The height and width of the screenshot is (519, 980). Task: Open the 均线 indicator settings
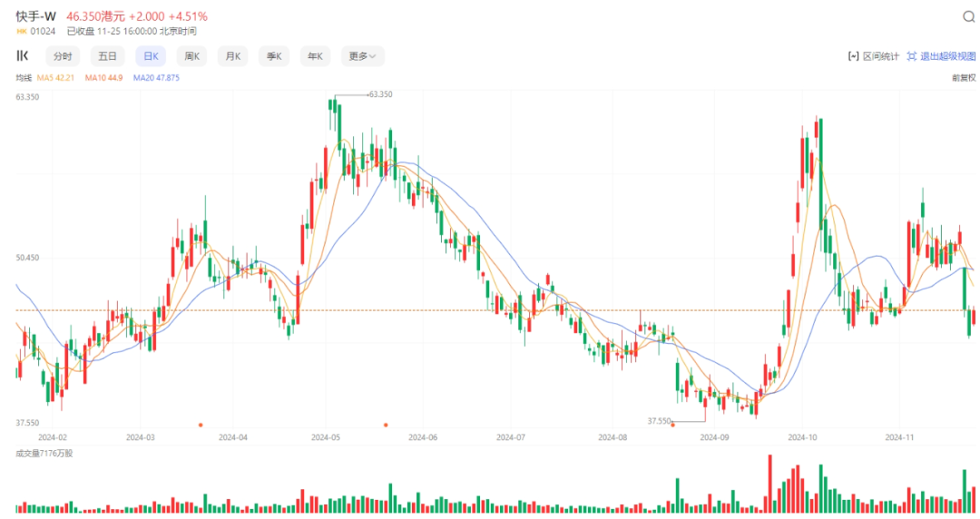click(x=24, y=78)
